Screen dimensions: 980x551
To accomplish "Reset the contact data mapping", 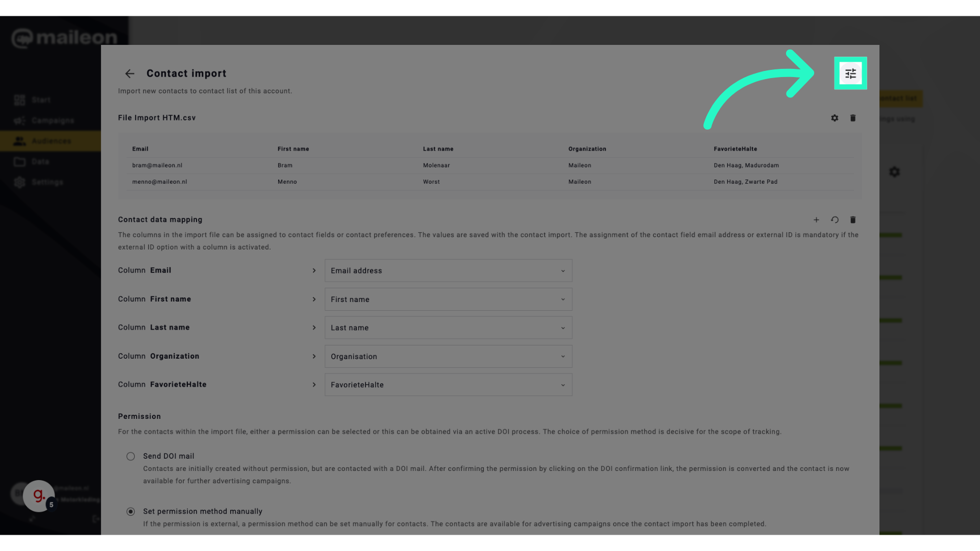I will (835, 220).
